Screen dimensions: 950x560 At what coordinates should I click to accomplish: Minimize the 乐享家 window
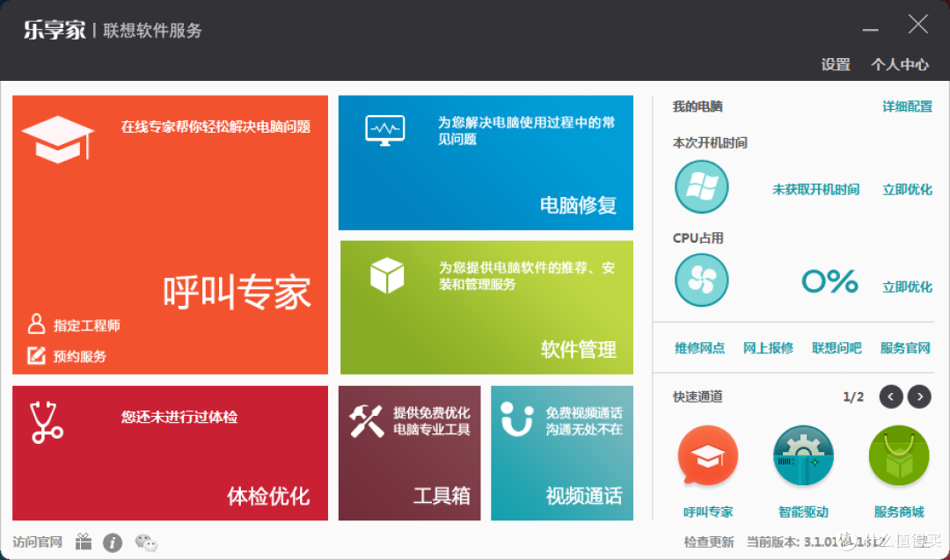(871, 29)
